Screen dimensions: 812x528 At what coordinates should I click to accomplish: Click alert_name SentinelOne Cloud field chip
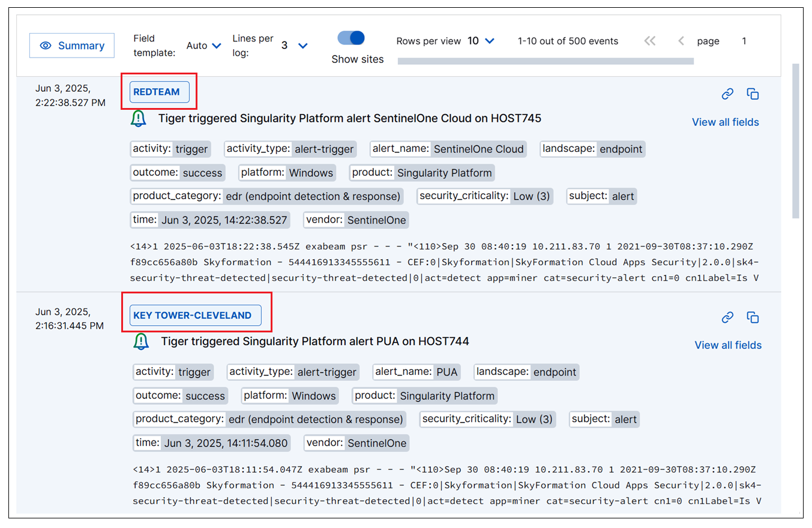(448, 149)
